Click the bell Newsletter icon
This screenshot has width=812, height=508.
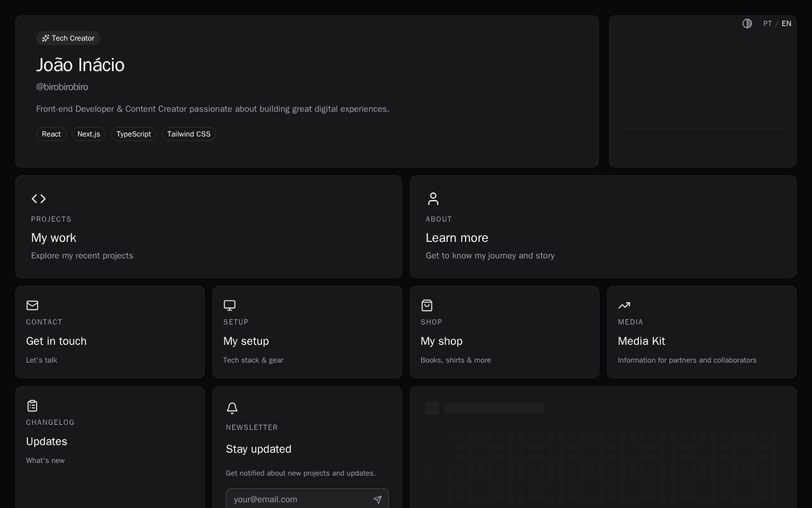(x=232, y=408)
